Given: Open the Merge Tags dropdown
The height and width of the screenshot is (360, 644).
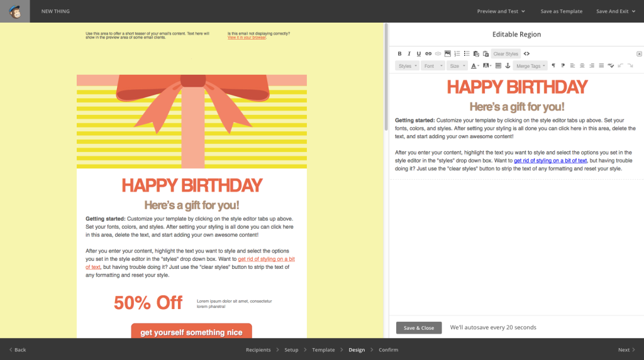Looking at the screenshot, I should (x=530, y=66).
